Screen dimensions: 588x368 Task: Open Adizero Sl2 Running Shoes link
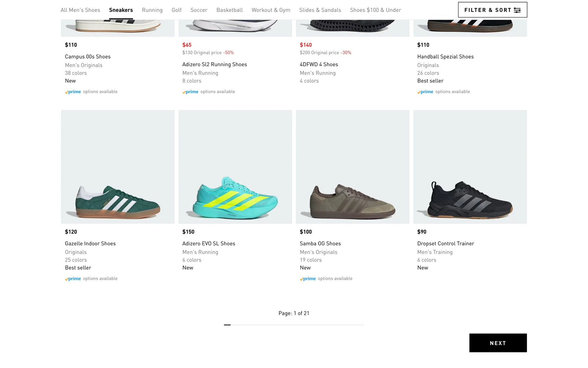(x=214, y=64)
